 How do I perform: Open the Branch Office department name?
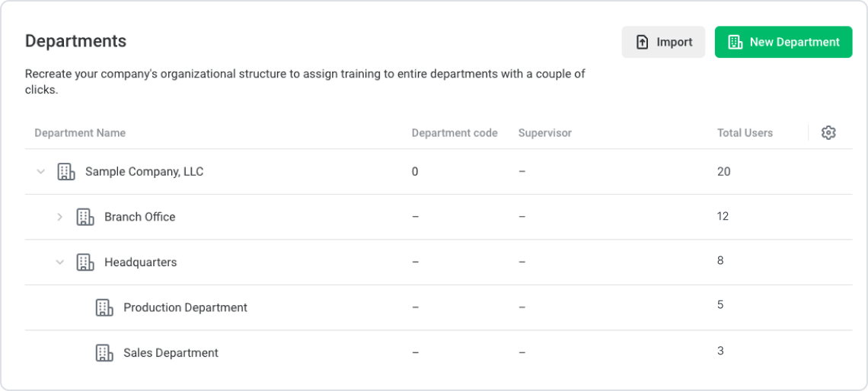140,217
